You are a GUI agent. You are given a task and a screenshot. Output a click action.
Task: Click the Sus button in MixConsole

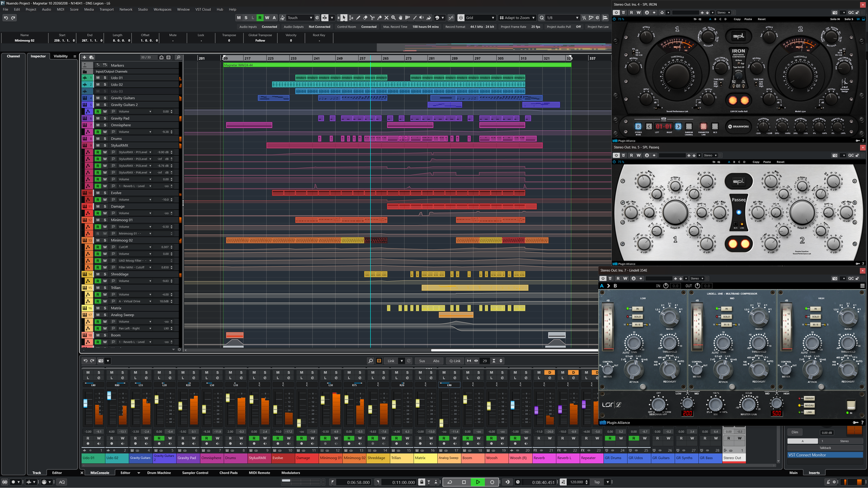pyautogui.click(x=422, y=361)
